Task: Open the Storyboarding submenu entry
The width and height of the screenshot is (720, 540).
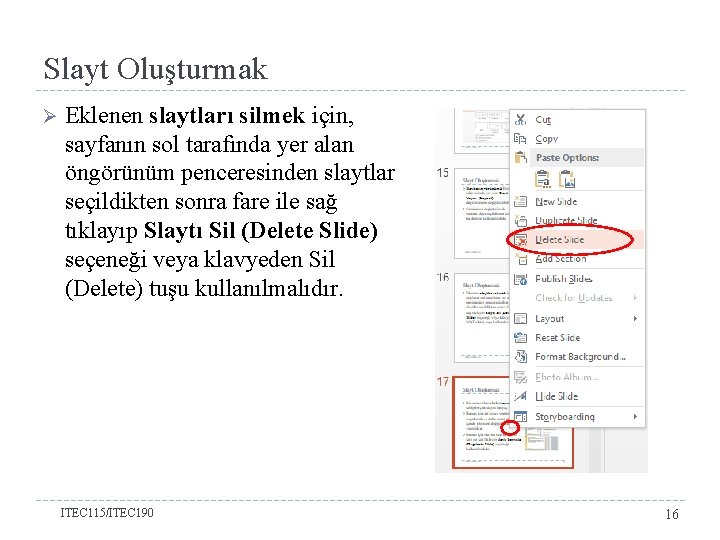Action: click(578, 417)
